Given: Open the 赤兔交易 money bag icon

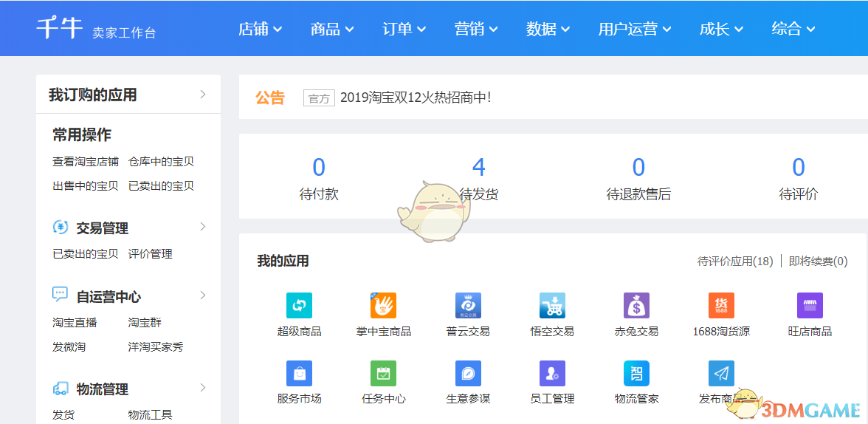Looking at the screenshot, I should tap(636, 305).
